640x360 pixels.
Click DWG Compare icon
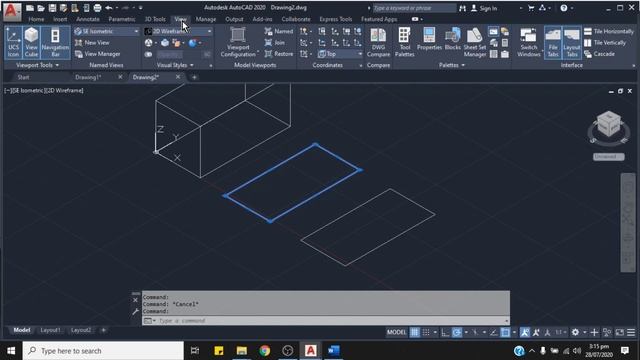(x=378, y=42)
